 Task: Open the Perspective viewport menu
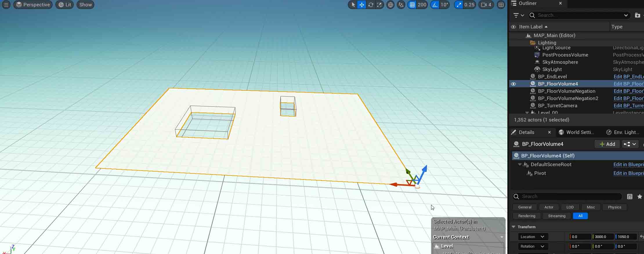pyautogui.click(x=33, y=5)
